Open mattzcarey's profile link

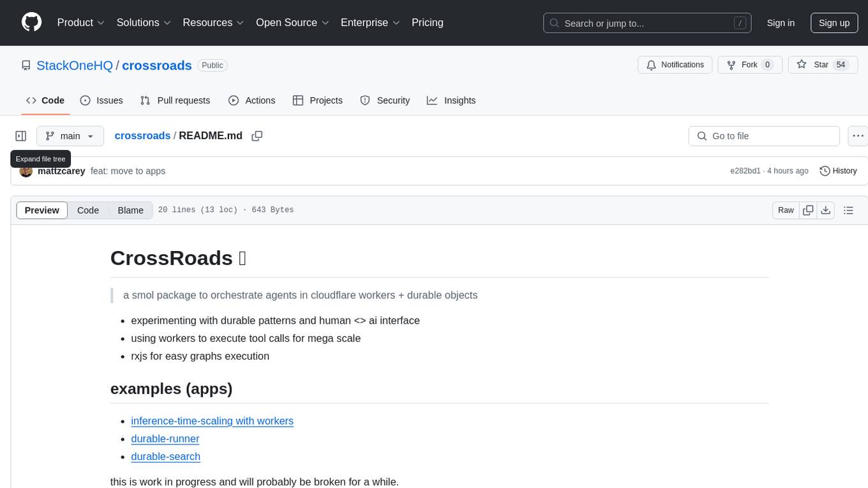pos(61,171)
